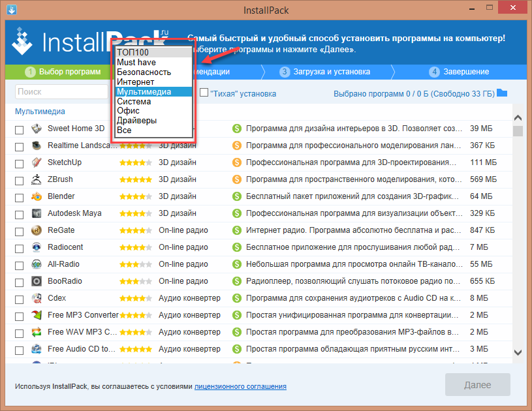
Task: Enable the "Тихая" установка checkbox
Action: 204,93
